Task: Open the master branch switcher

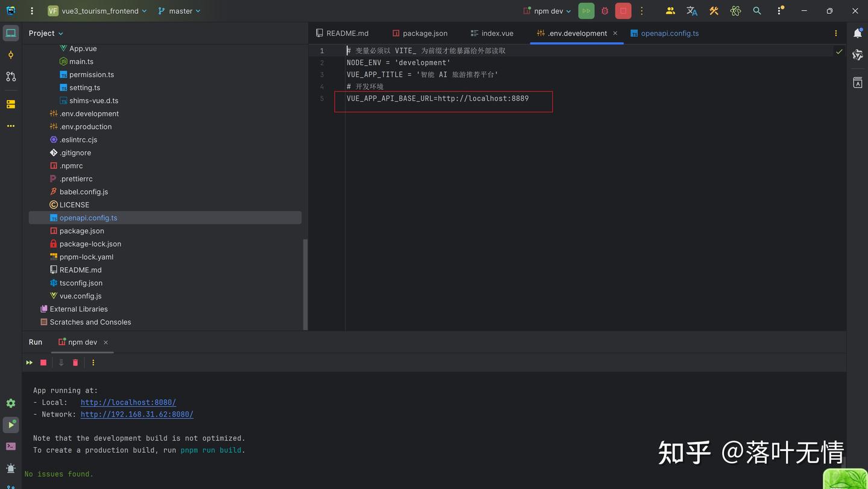Action: [178, 10]
